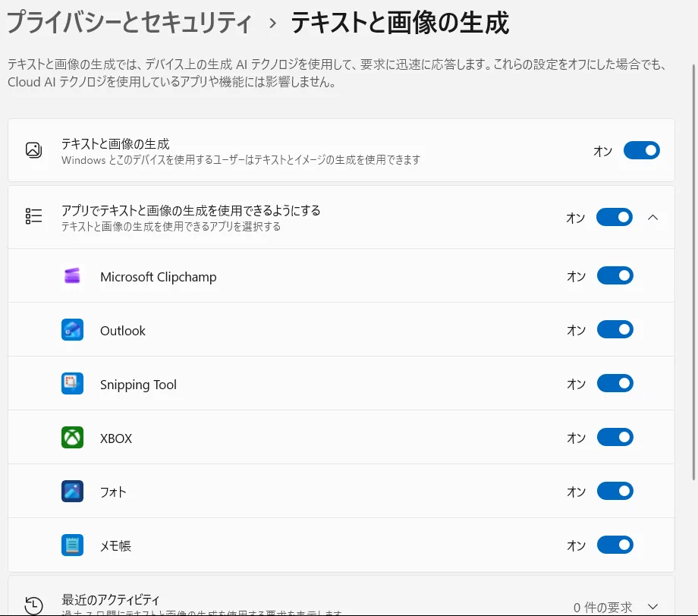Screen dimensions: 698x616
Task: Expand the 最近のアクティビティ section chevron
Action: tap(652, 607)
